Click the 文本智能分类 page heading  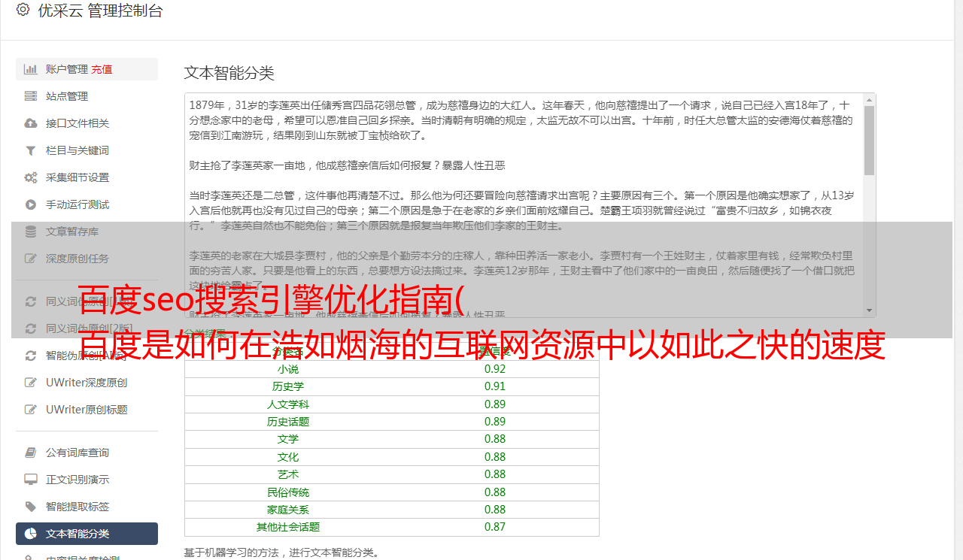click(x=229, y=73)
